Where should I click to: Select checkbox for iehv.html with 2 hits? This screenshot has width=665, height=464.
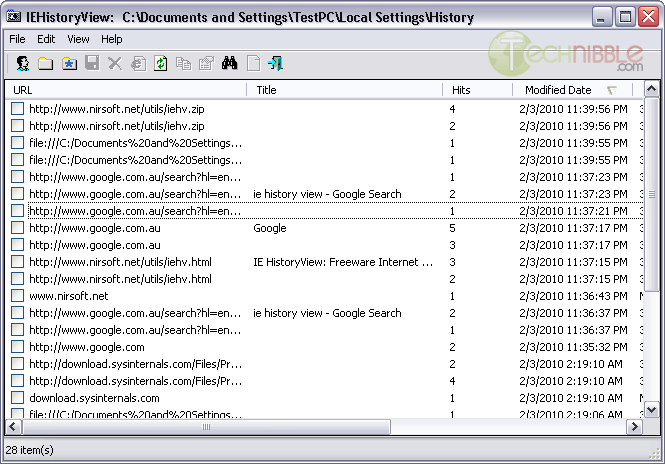click(17, 279)
